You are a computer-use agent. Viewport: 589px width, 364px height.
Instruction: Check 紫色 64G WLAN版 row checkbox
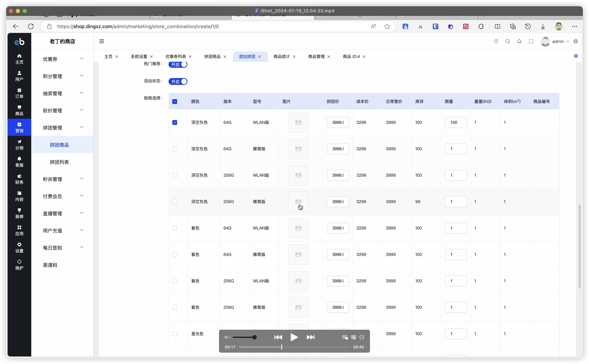point(175,228)
